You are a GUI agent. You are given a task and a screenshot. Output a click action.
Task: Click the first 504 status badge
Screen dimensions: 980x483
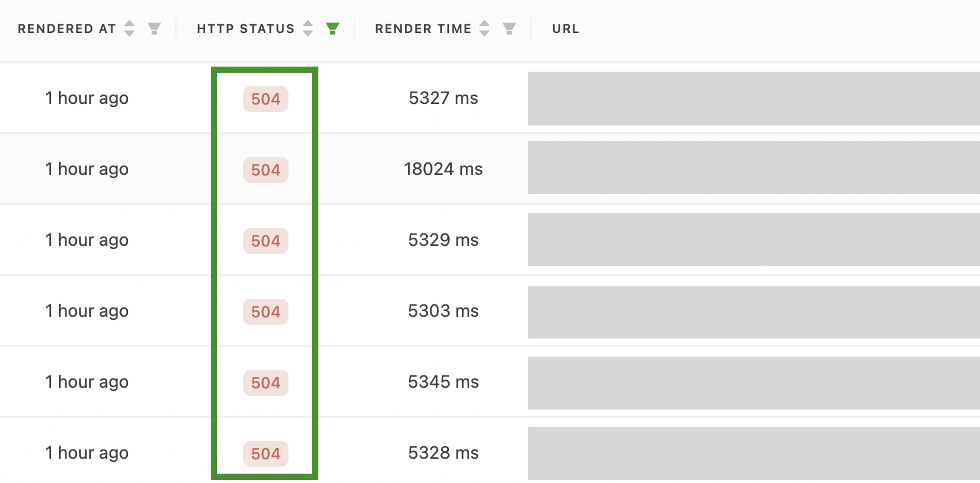pos(265,98)
